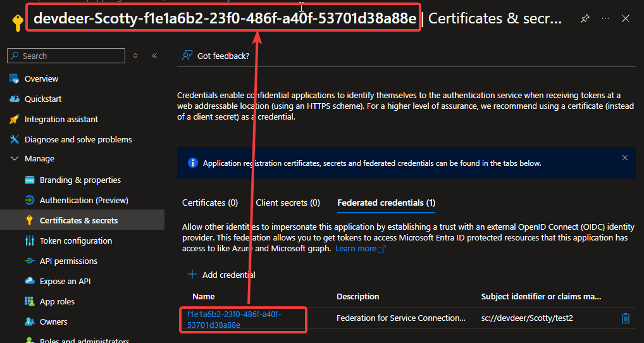Click the blue info icon in the banner
The height and width of the screenshot is (343, 644).
(192, 163)
